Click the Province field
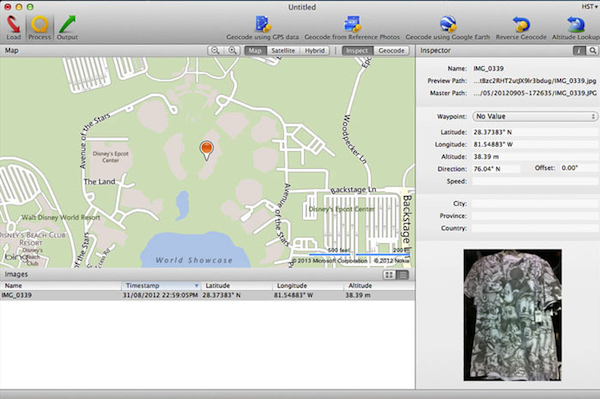Viewport: 600px width, 399px height. [535, 216]
